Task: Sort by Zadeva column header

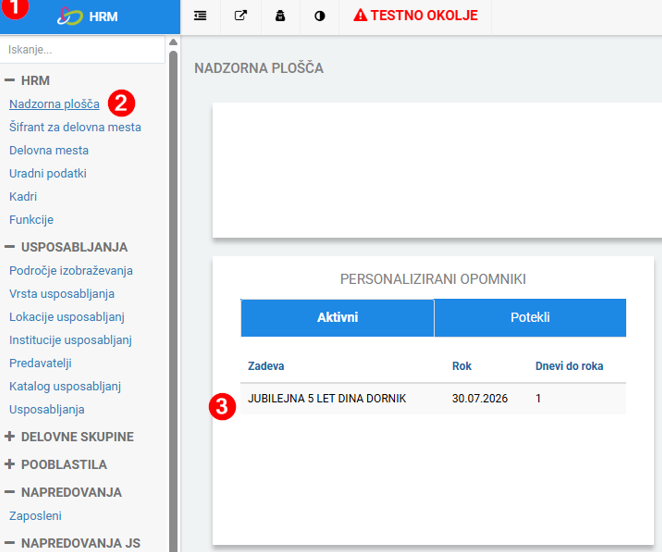Action: [x=266, y=366]
